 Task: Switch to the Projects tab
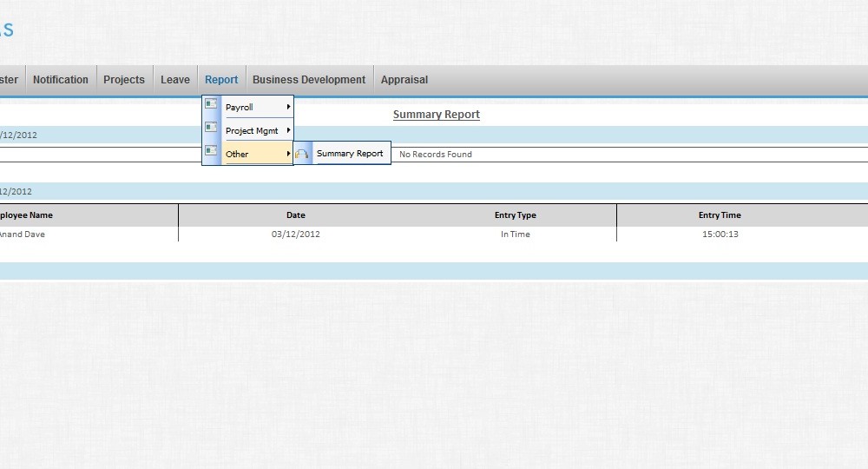124,80
